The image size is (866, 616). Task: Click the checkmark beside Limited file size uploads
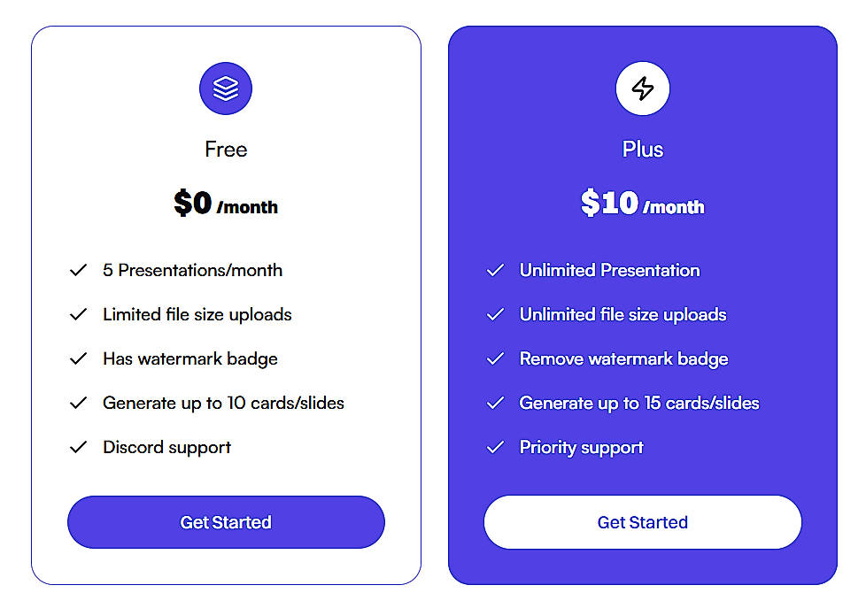(79, 314)
